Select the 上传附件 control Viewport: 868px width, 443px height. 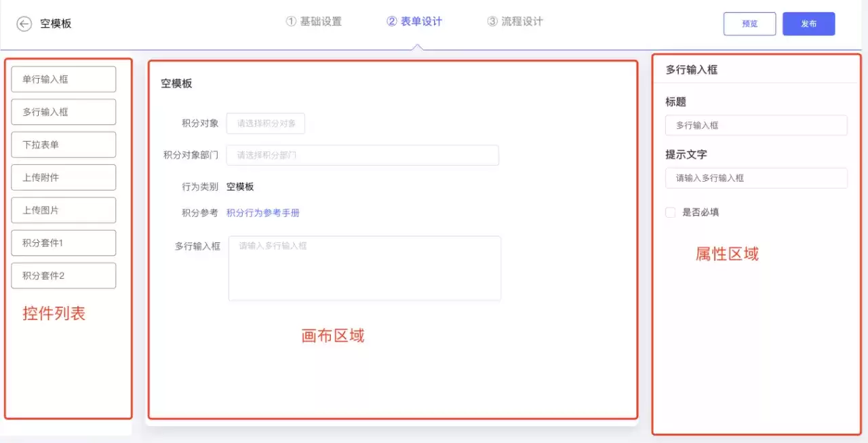coord(64,178)
